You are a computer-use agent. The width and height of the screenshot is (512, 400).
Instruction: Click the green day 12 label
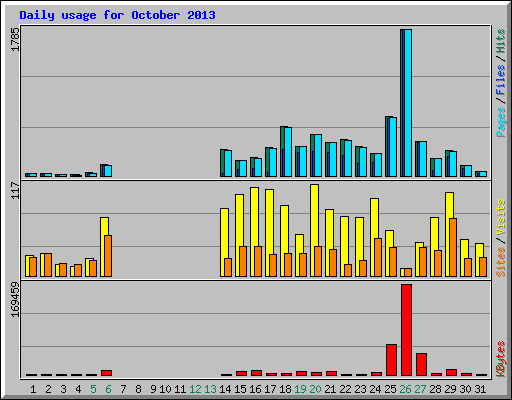195,389
